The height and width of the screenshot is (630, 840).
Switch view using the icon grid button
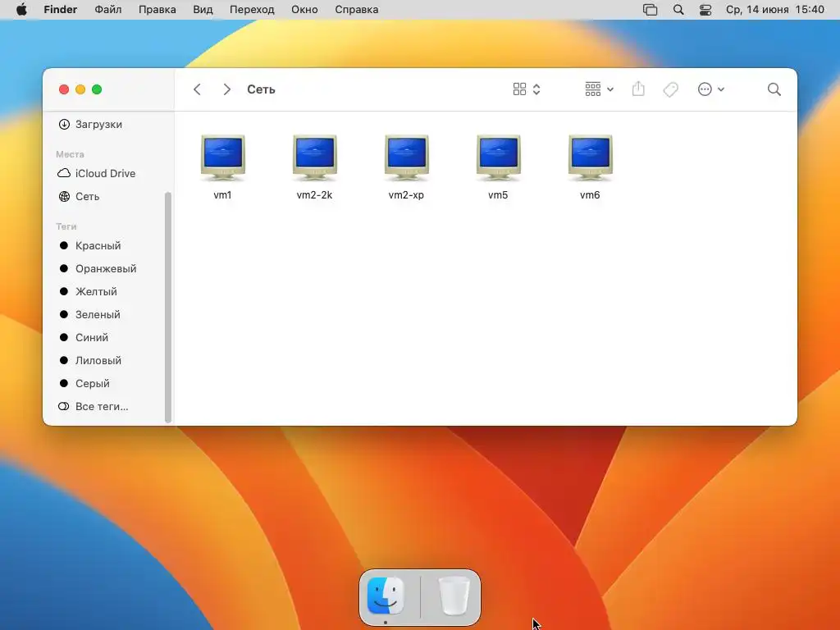pos(519,89)
